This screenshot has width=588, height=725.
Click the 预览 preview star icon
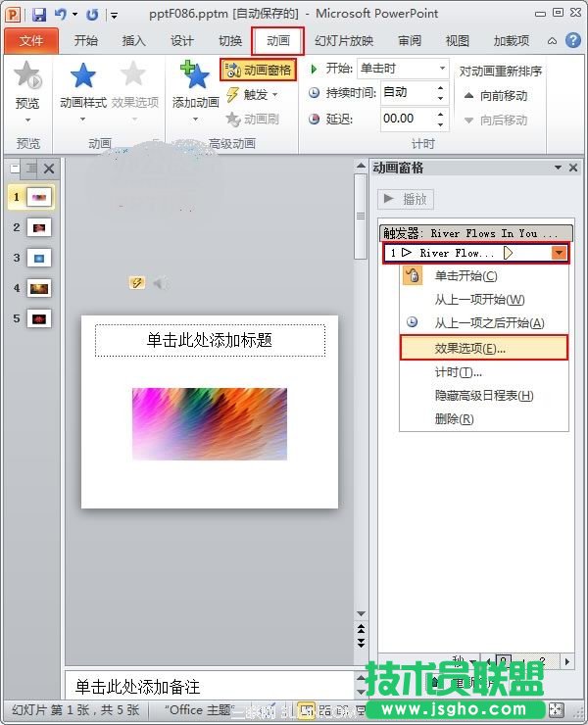(x=27, y=74)
